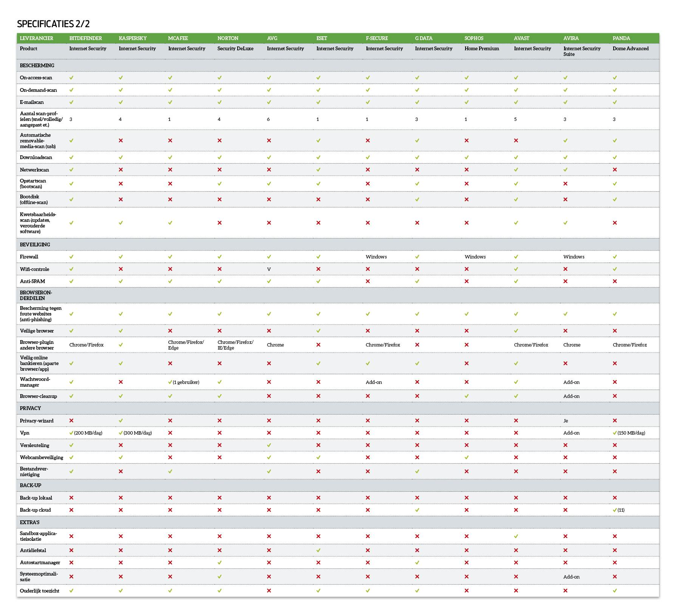Click Norton's Systeemoptimalisatie check mark
676x616 pixels.
(220, 577)
